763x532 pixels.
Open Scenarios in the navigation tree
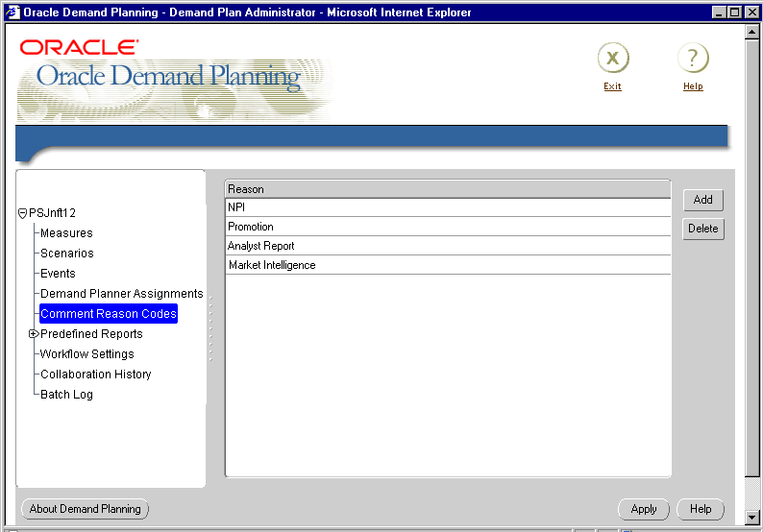[x=66, y=253]
